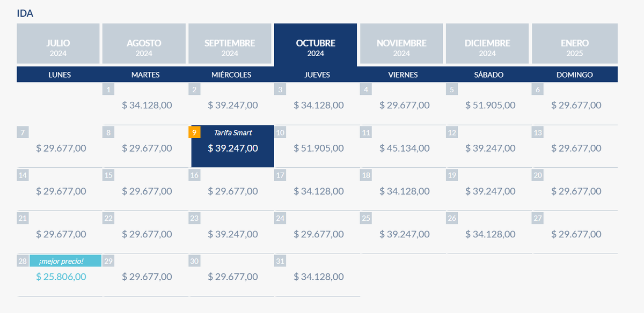Viewport: 644px width, 313px height.
Task: Choose Monday October 14 fare
Action: click(61, 191)
